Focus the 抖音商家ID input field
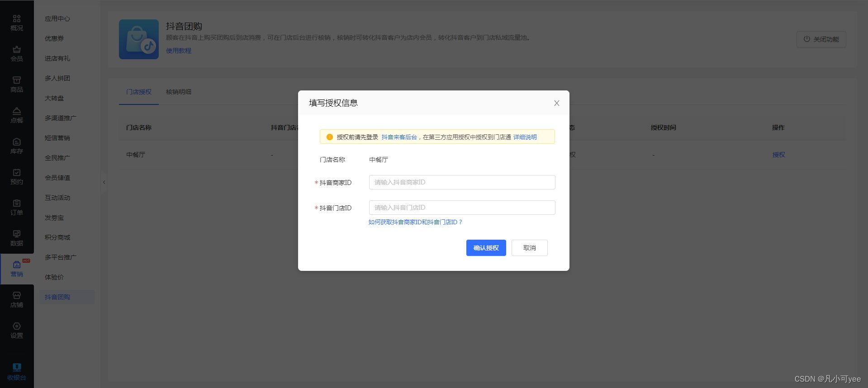Viewport: 868px width, 388px height. [462, 182]
